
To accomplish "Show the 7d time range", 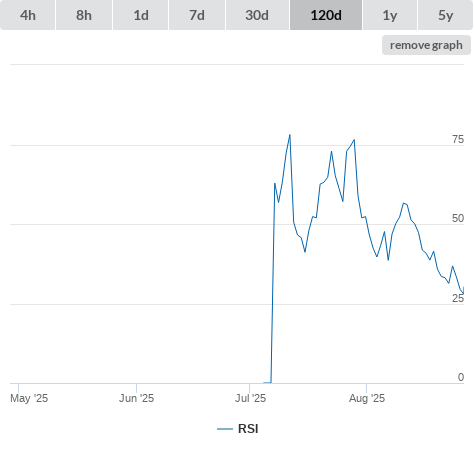I will pyautogui.click(x=197, y=15).
